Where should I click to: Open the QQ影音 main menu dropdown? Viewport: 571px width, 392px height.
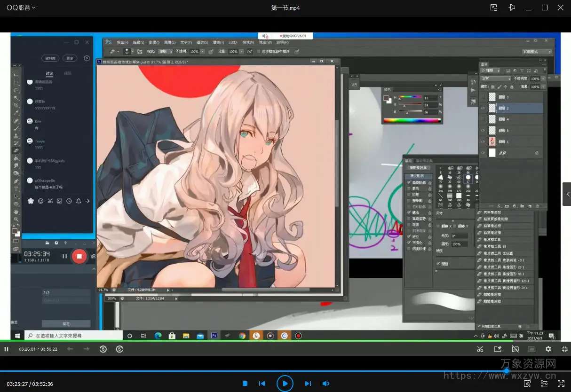(x=21, y=8)
